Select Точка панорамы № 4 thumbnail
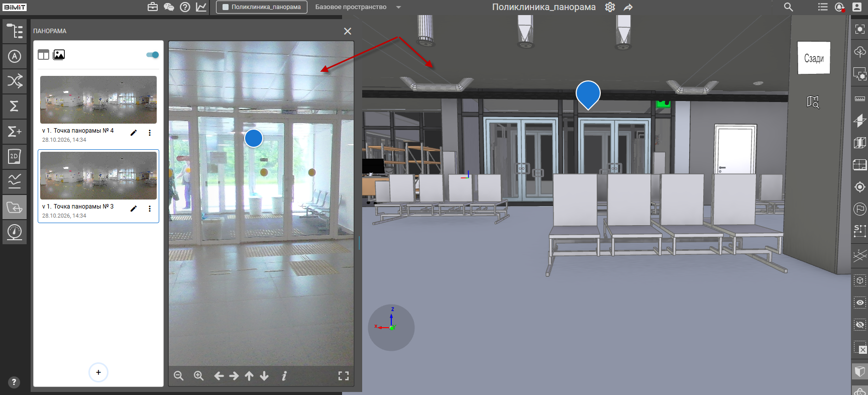868x395 pixels. tap(98, 100)
